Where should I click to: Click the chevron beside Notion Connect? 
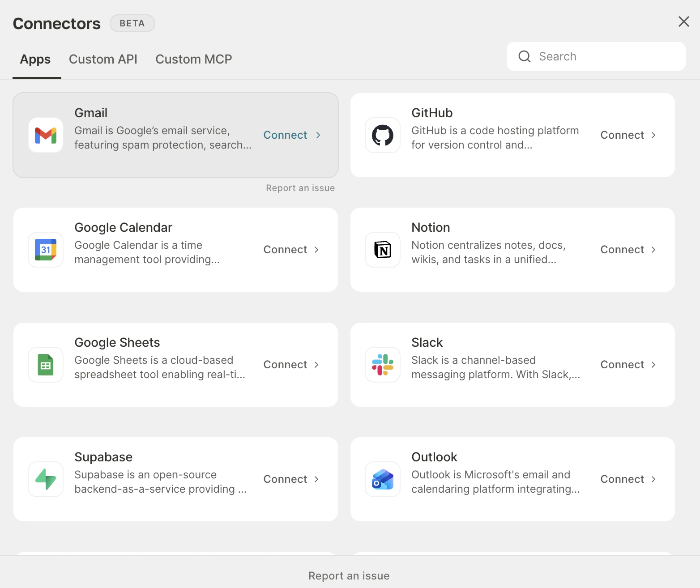pyautogui.click(x=653, y=250)
